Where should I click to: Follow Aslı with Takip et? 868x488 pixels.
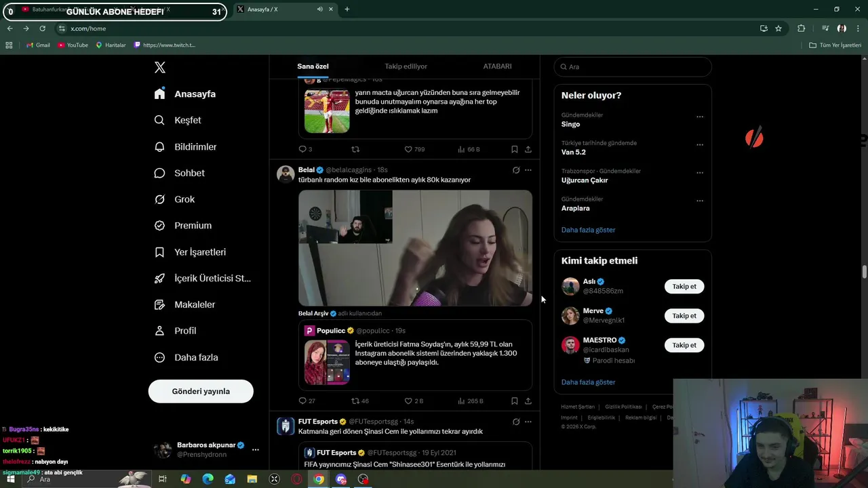(x=684, y=286)
